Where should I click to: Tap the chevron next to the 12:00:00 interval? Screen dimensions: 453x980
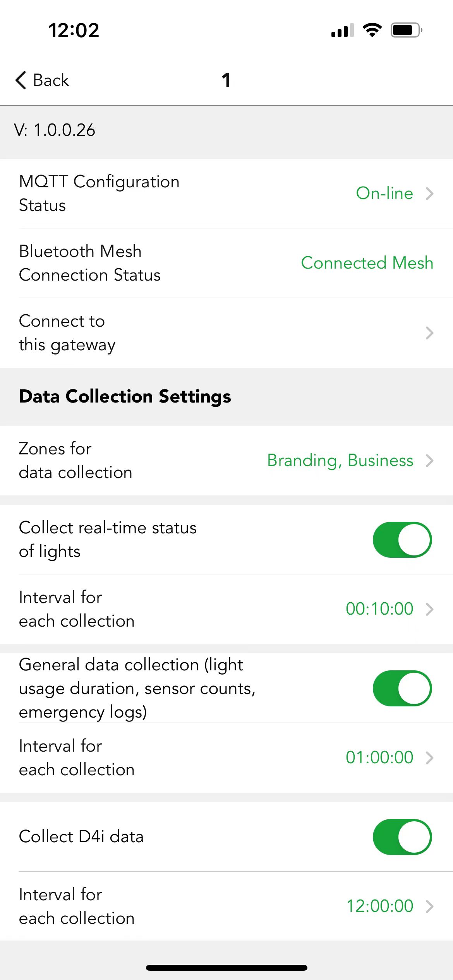(429, 906)
